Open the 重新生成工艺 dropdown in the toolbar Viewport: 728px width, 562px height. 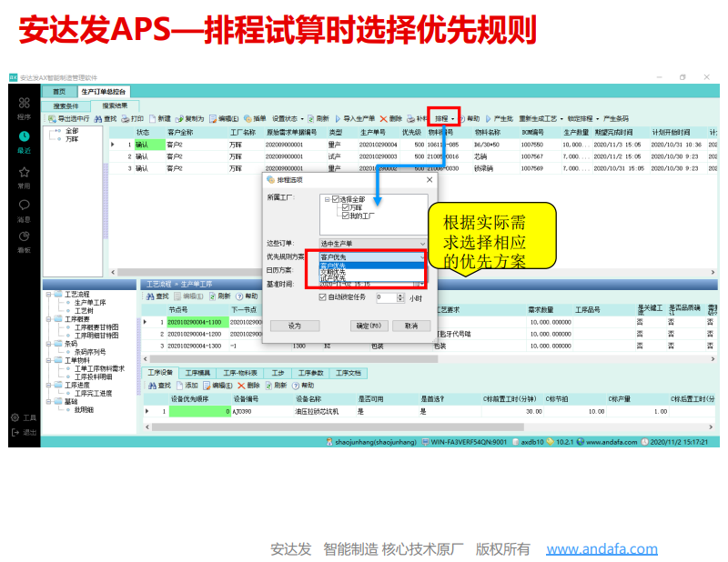[541, 119]
